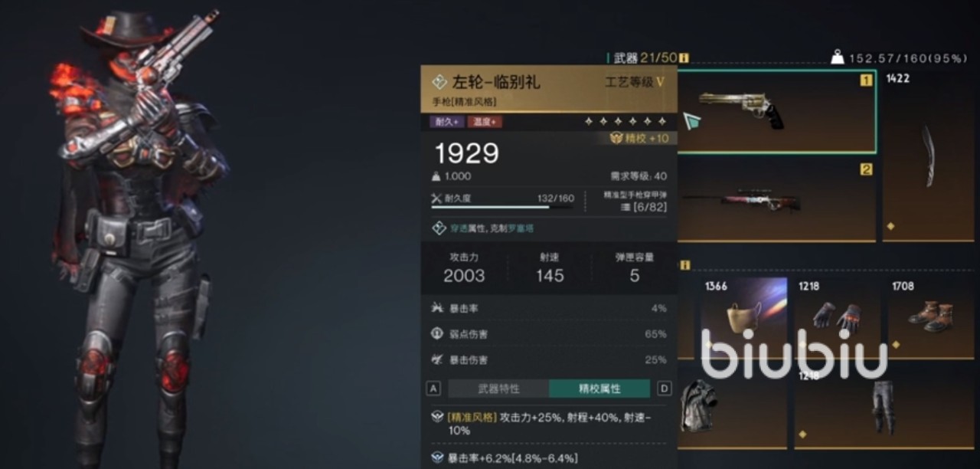Screen dimensions: 980x469
Task: Switch to 武器特性 tab
Action: [498, 389]
